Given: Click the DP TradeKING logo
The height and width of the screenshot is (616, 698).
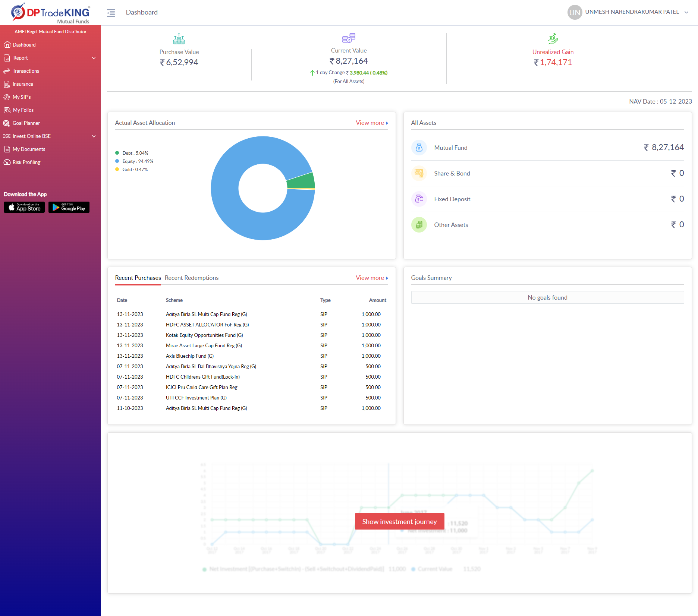Looking at the screenshot, I should tap(50, 13).
